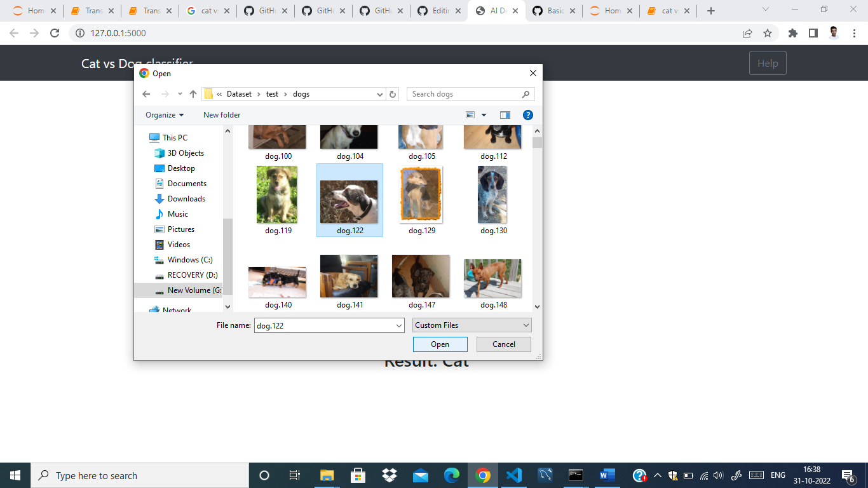Open the Custom Files file type dropdown
Viewport: 868px width, 488px height.
tap(471, 325)
